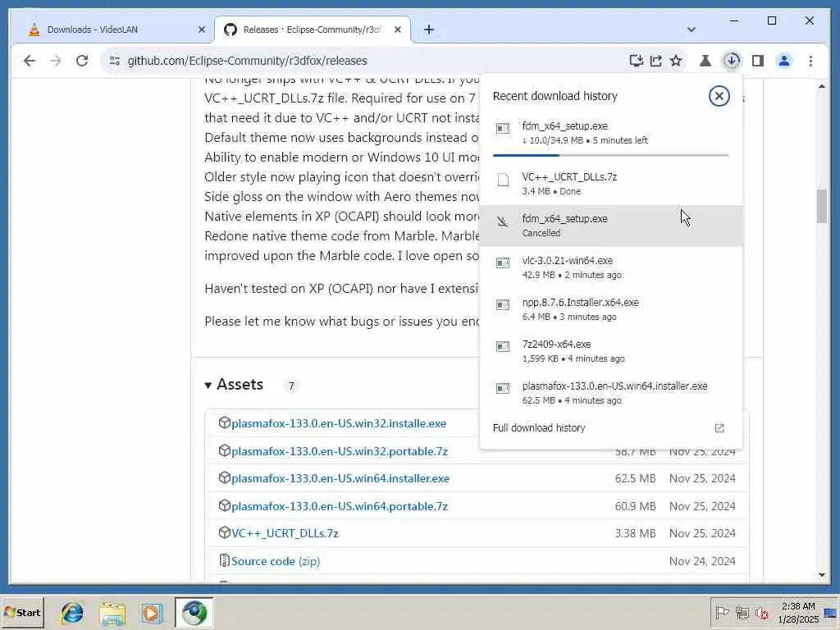Viewport: 840px width, 630px height.
Task: Download plasmafox-133.0.en-US.win64.portable.7z
Action: click(340, 506)
